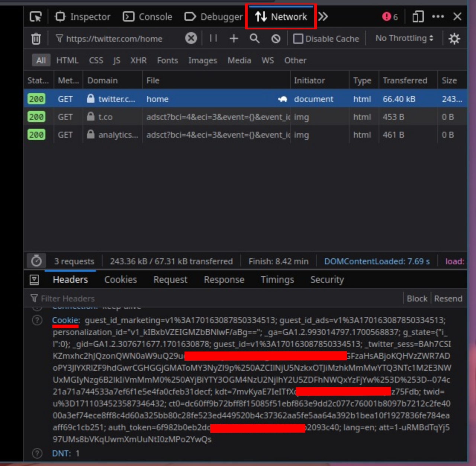Sort by Initiator column header

coord(319,80)
